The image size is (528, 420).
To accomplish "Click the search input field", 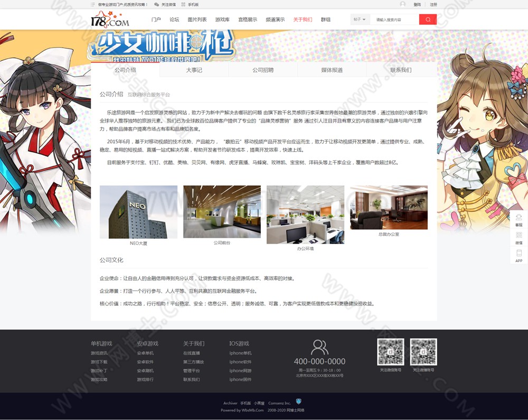I will (394, 20).
